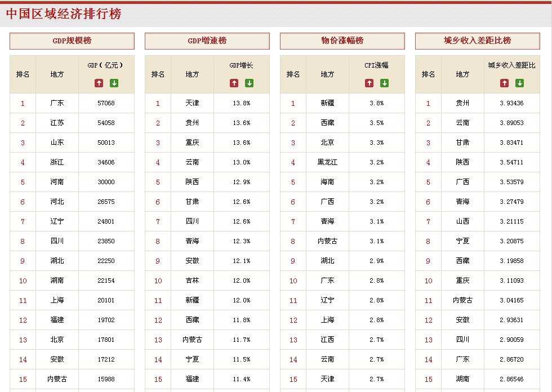The height and width of the screenshot is (392, 552).
Task: Click CPI value 3.5% for 西藏
Action: click(x=377, y=123)
